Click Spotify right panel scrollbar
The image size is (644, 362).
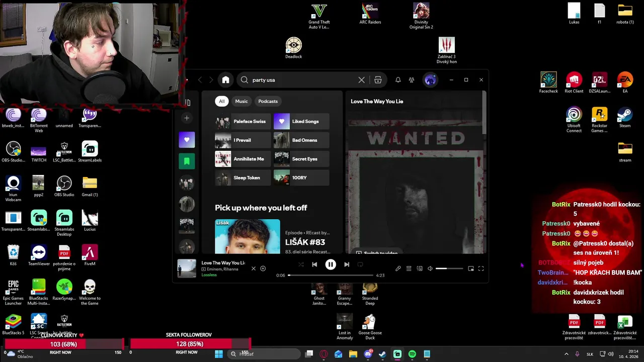pyautogui.click(x=485, y=113)
